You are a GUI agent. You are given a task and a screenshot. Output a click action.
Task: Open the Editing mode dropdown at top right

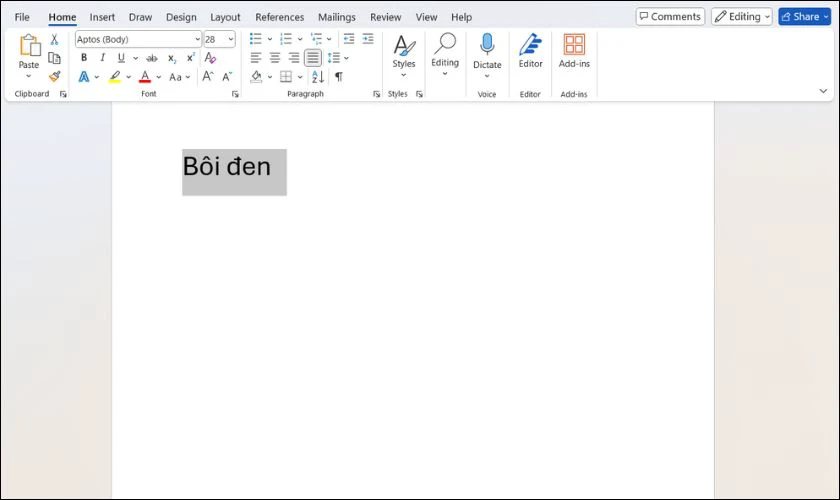[741, 17]
